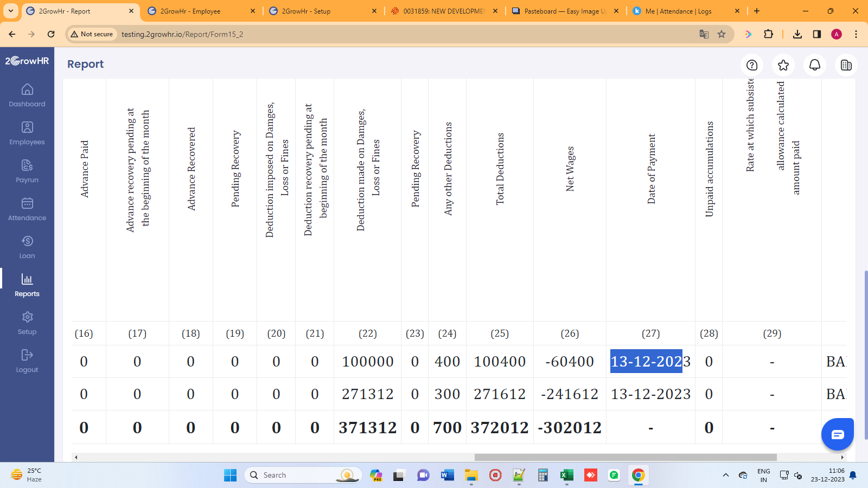Open browser extensions puzzle icon

(x=768, y=34)
